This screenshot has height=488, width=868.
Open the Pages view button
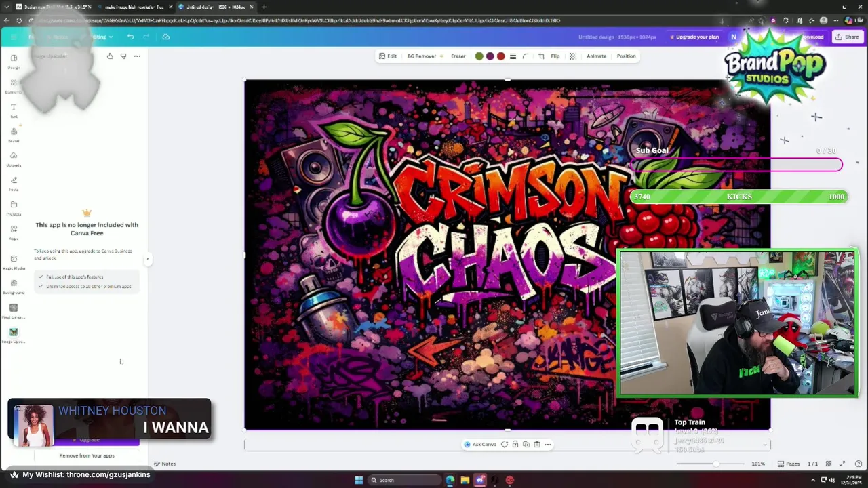789,464
